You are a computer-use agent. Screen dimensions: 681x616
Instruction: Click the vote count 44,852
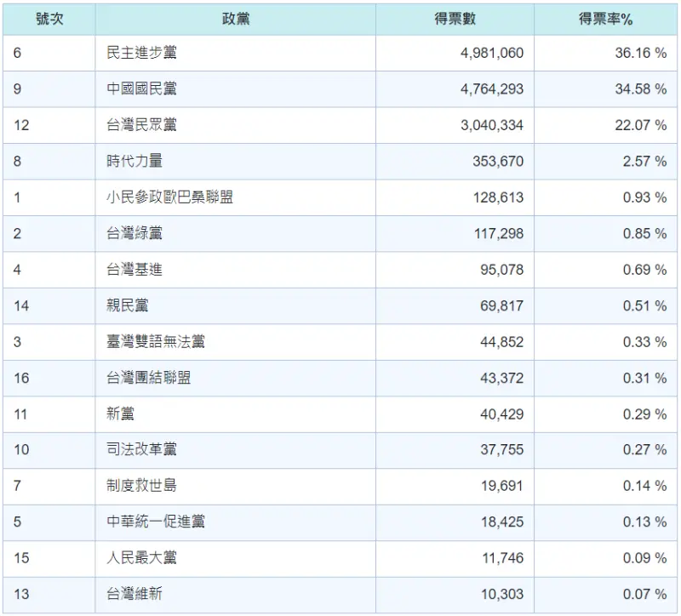pos(502,342)
